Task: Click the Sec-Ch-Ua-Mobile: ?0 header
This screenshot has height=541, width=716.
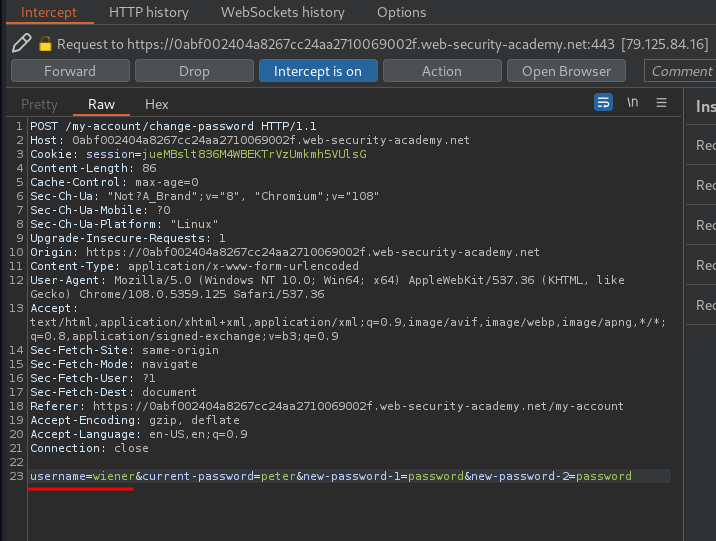Action: 100,210
